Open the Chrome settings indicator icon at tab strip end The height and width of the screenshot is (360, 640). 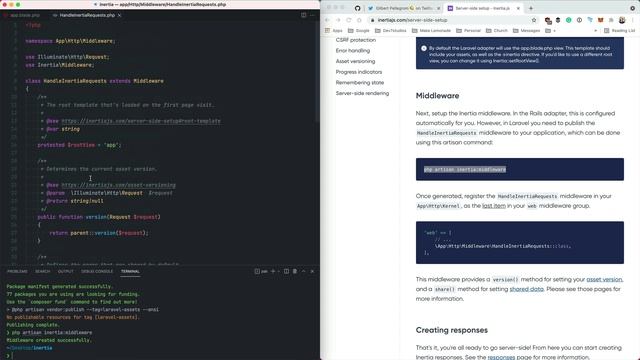[x=633, y=8]
